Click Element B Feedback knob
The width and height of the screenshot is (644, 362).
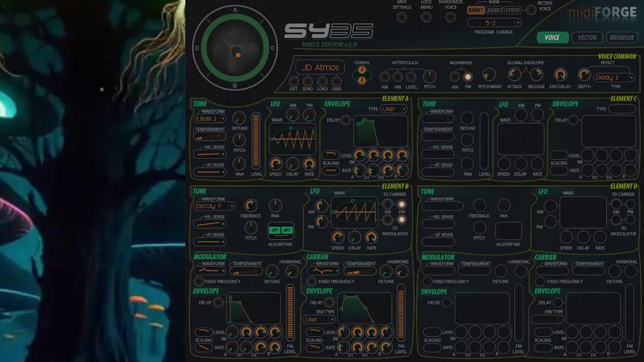click(x=251, y=205)
